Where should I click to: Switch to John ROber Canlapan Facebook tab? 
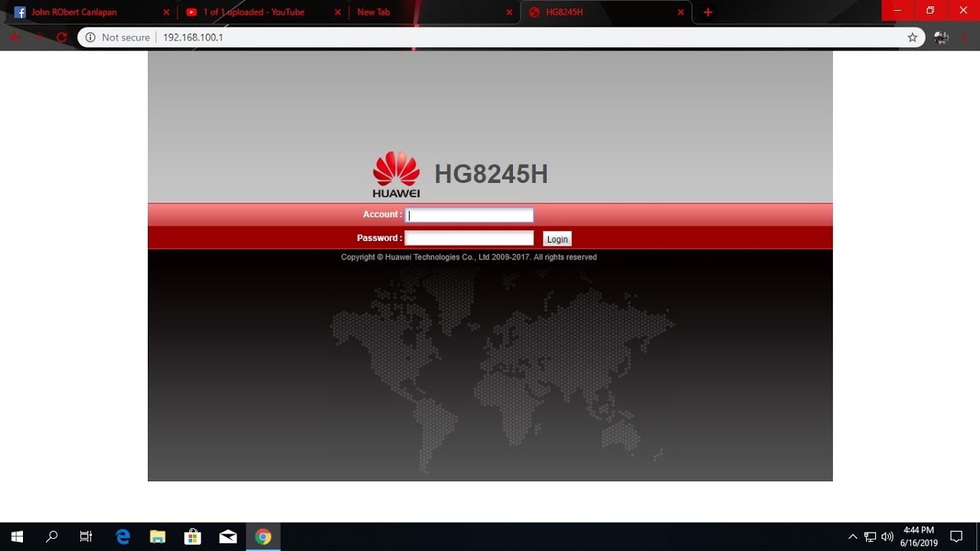[92, 12]
